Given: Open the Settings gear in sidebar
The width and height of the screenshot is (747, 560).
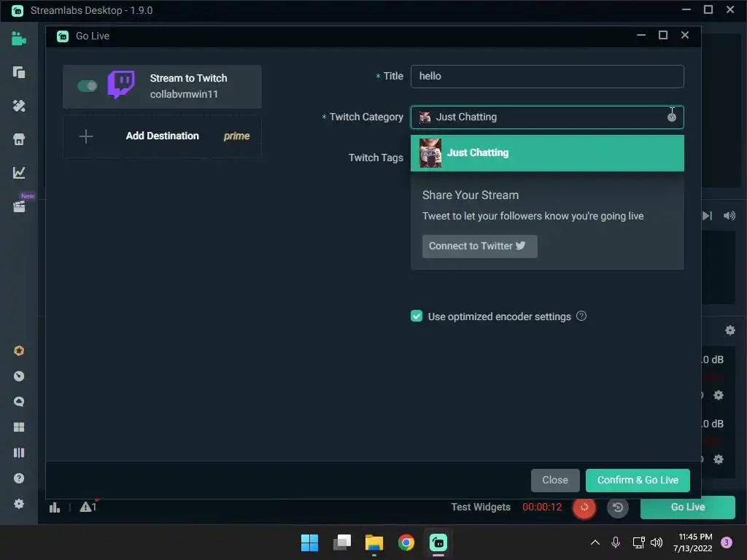Looking at the screenshot, I should pos(18,504).
